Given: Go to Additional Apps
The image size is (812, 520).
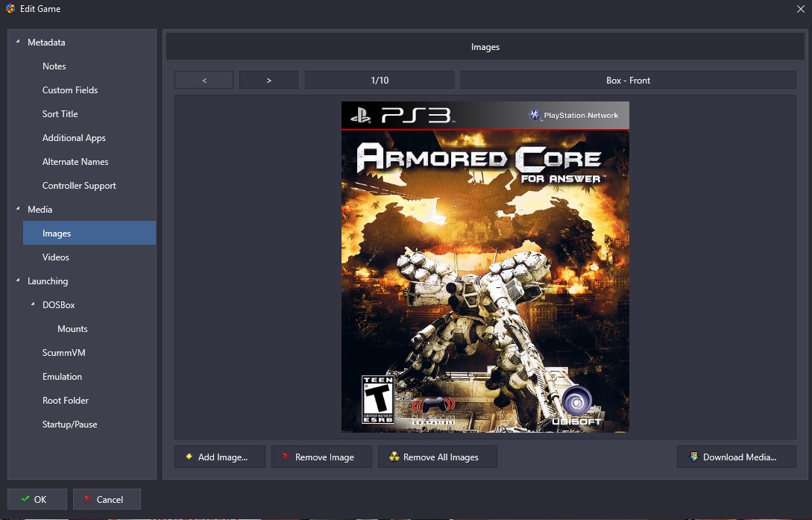Looking at the screenshot, I should pyautogui.click(x=74, y=138).
